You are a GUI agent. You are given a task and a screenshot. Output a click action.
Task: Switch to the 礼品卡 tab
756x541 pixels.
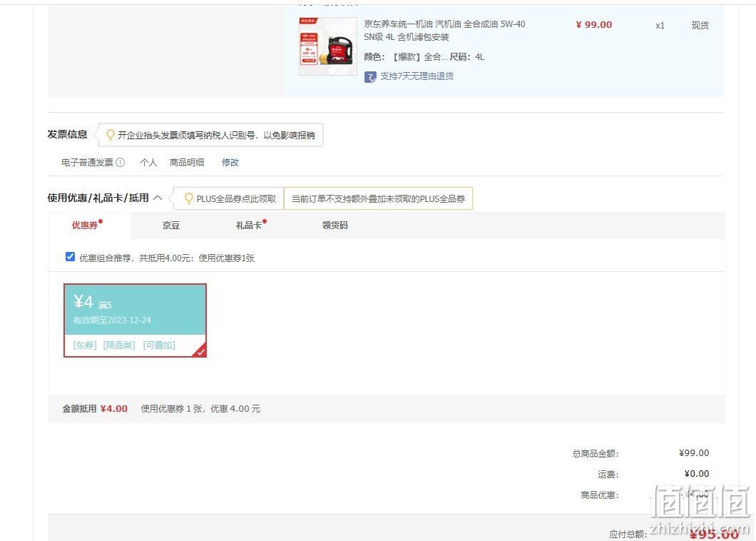coord(249,226)
